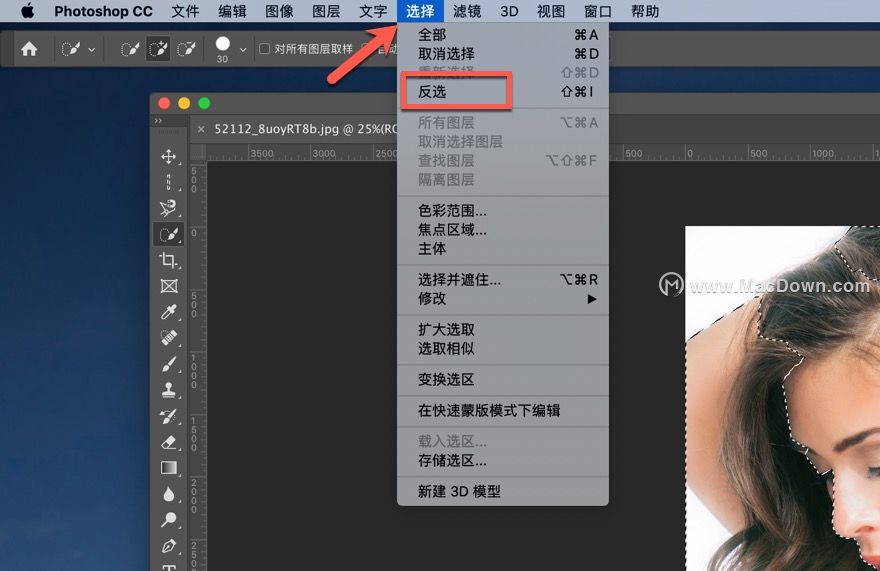Choose the Clone Stamp tool
The height and width of the screenshot is (571, 880).
(168, 390)
